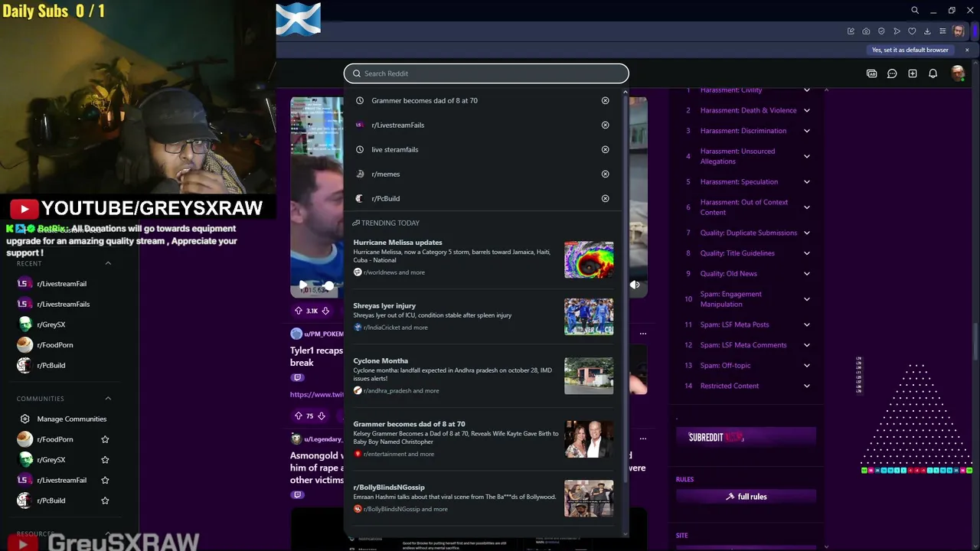This screenshot has height=551, width=980.
Task: Upvote the post with 75 votes
Action: (x=298, y=416)
